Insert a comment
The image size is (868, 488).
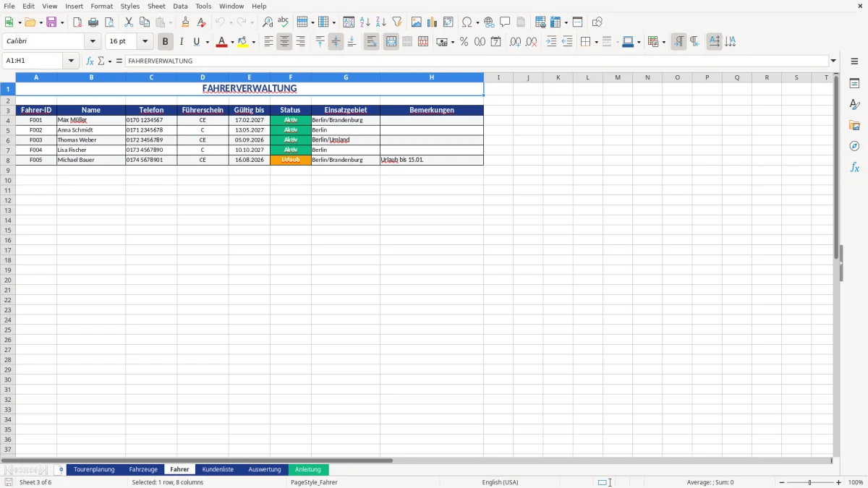click(x=505, y=22)
